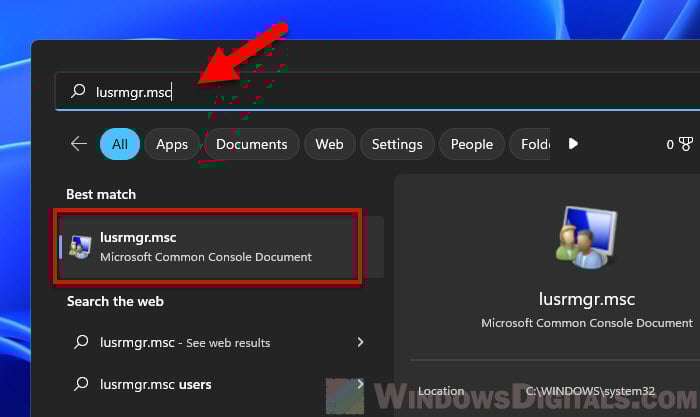Image resolution: width=700 pixels, height=417 pixels.
Task: Switch to the partially shown Folders filter tab
Action: point(530,144)
